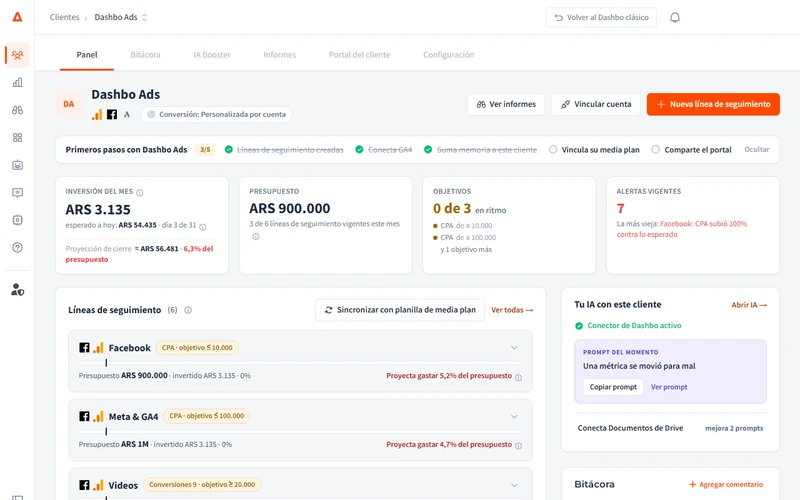Click the Facebook icon under Dashbo Ads title
This screenshot has width=800, height=500.
pos(112,114)
